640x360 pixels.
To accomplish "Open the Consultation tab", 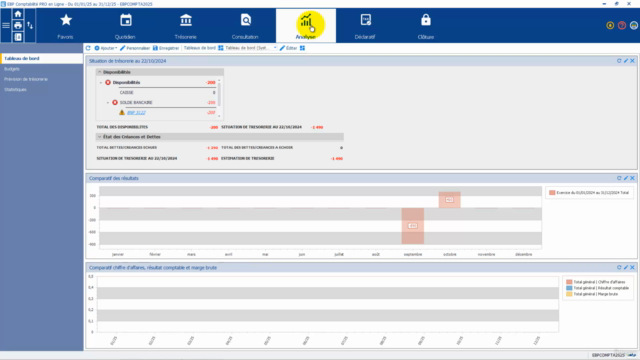I will [245, 26].
